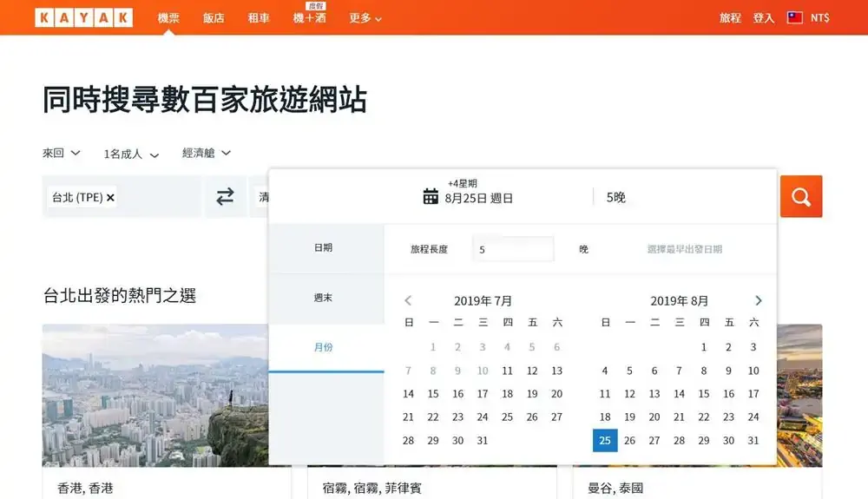Open the 租車 tab
Image resolution: width=868 pixels, height=499 pixels.
pos(259,18)
